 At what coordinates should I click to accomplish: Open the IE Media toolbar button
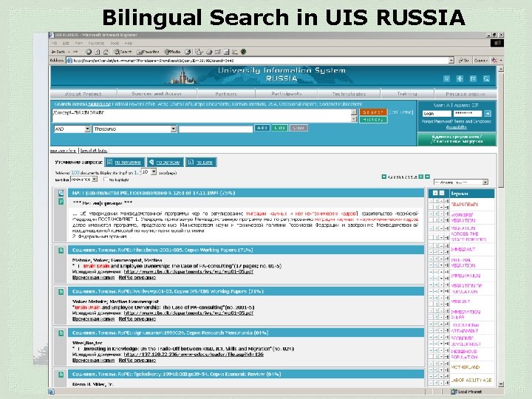point(172,52)
